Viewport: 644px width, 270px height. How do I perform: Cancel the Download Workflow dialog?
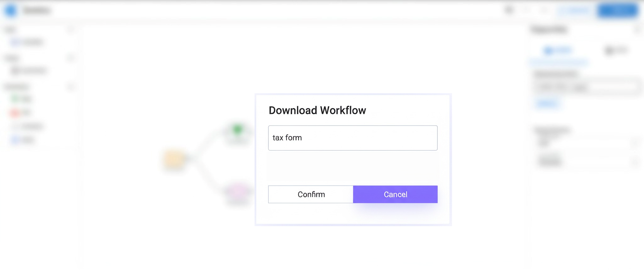tap(395, 194)
